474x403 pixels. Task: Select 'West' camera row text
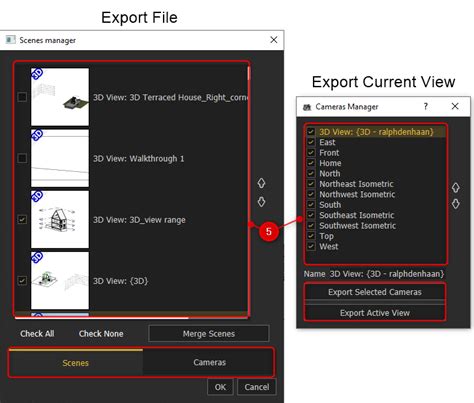329,246
